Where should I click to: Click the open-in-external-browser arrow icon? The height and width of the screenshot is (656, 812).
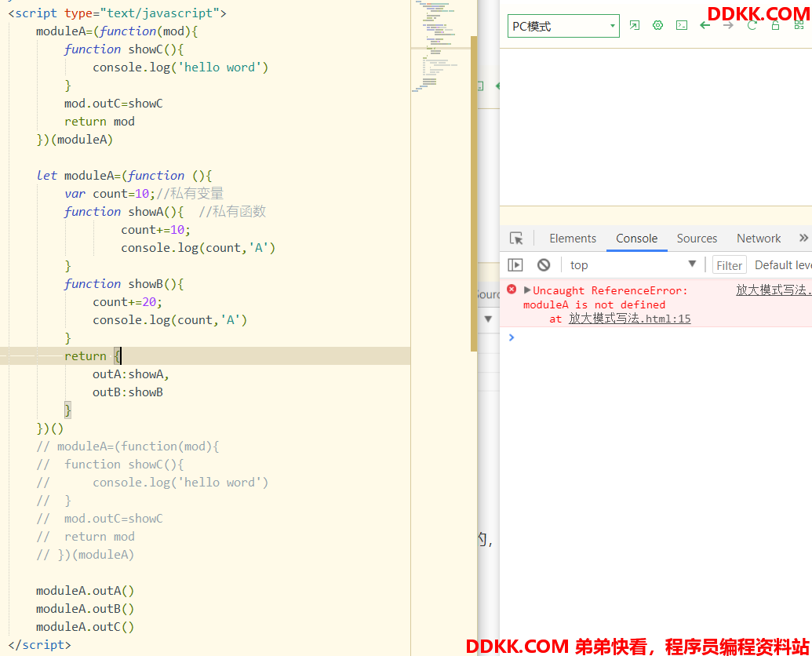click(635, 25)
